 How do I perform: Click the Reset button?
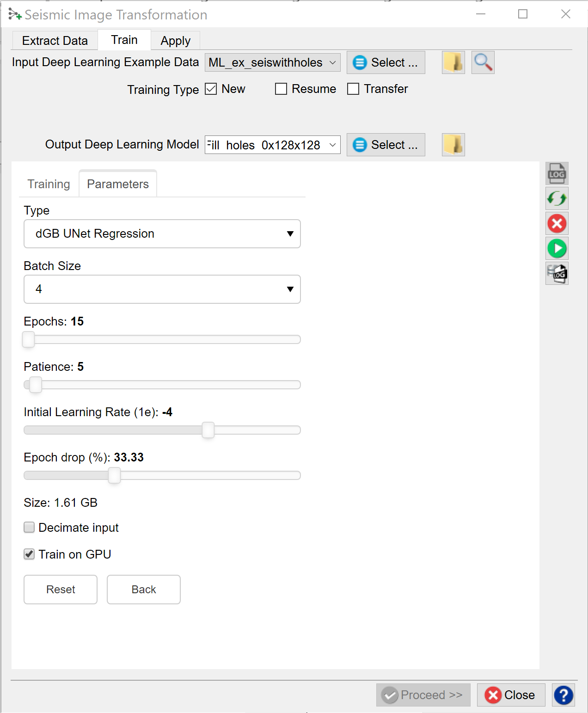pyautogui.click(x=61, y=590)
